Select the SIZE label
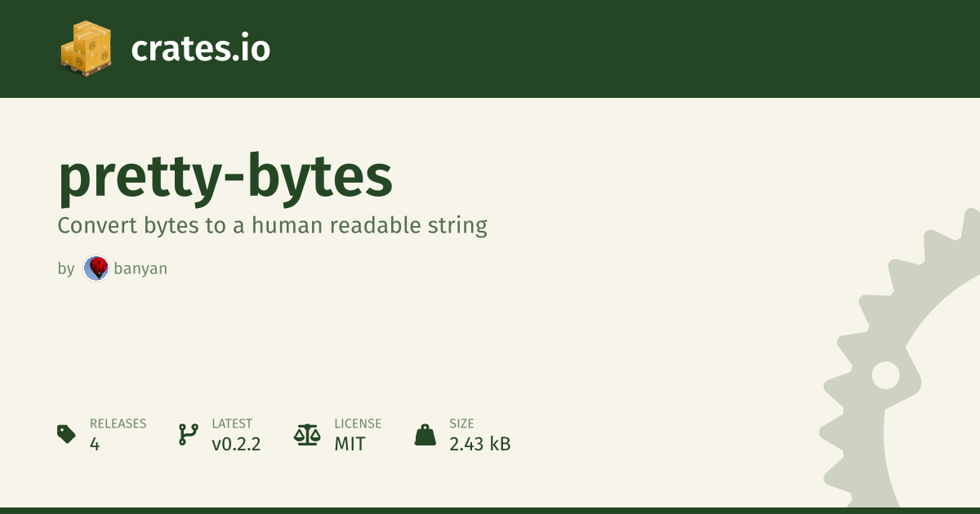Image resolution: width=980 pixels, height=514 pixels. pos(461,423)
